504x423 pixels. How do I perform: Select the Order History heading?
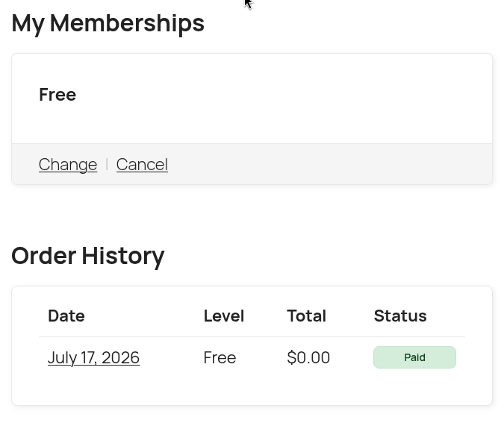[88, 257]
